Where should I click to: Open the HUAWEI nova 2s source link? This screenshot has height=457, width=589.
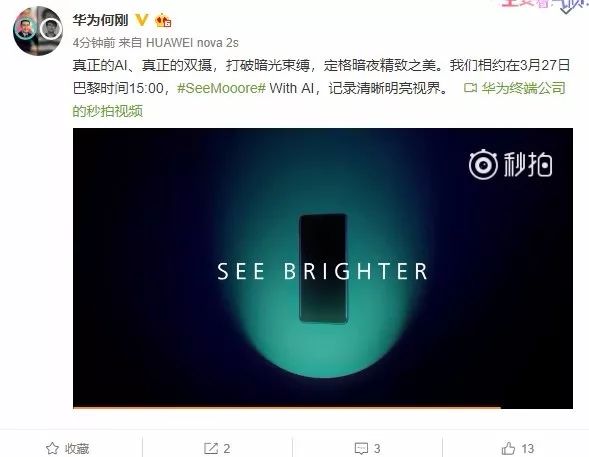(192, 43)
